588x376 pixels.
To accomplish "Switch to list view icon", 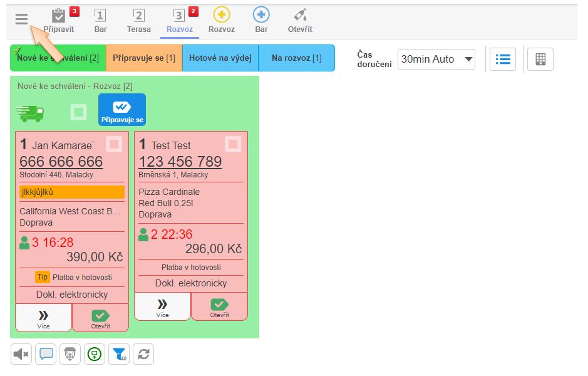I will point(502,59).
